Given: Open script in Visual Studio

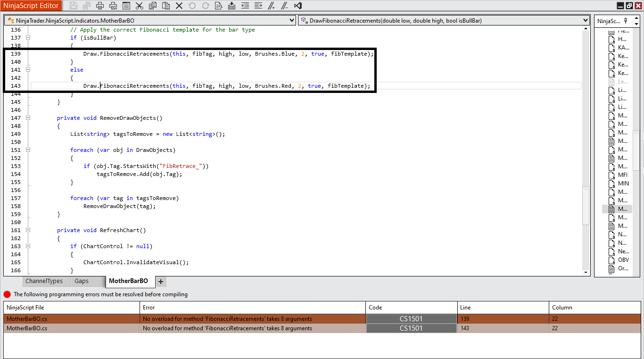Looking at the screenshot, I should click(x=297, y=6).
